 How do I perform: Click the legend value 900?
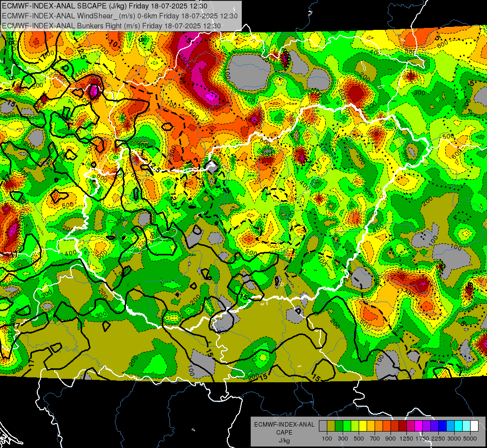[x=390, y=439]
